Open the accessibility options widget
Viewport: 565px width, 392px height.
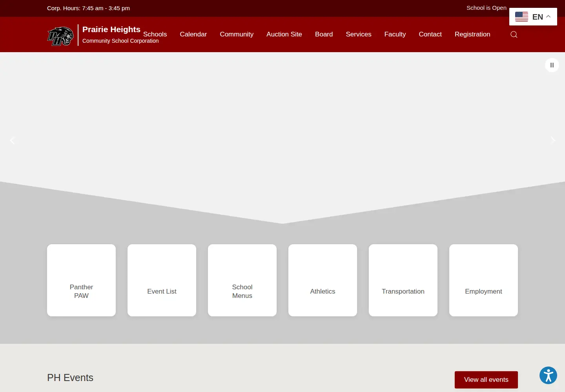pyautogui.click(x=549, y=375)
